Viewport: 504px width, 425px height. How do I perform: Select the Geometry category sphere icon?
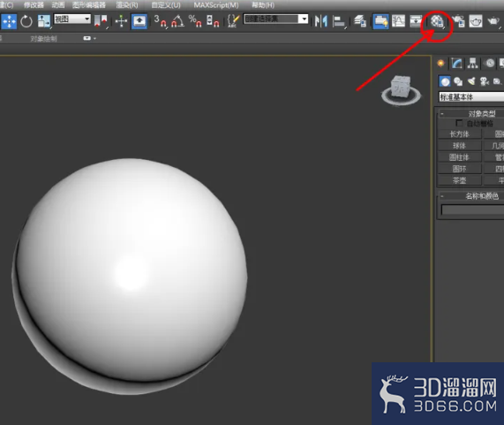pos(445,81)
